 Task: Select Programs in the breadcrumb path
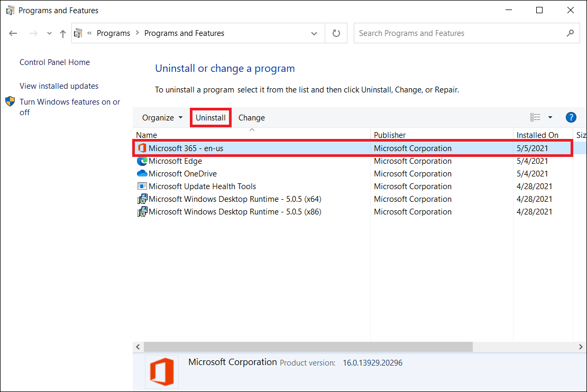113,33
